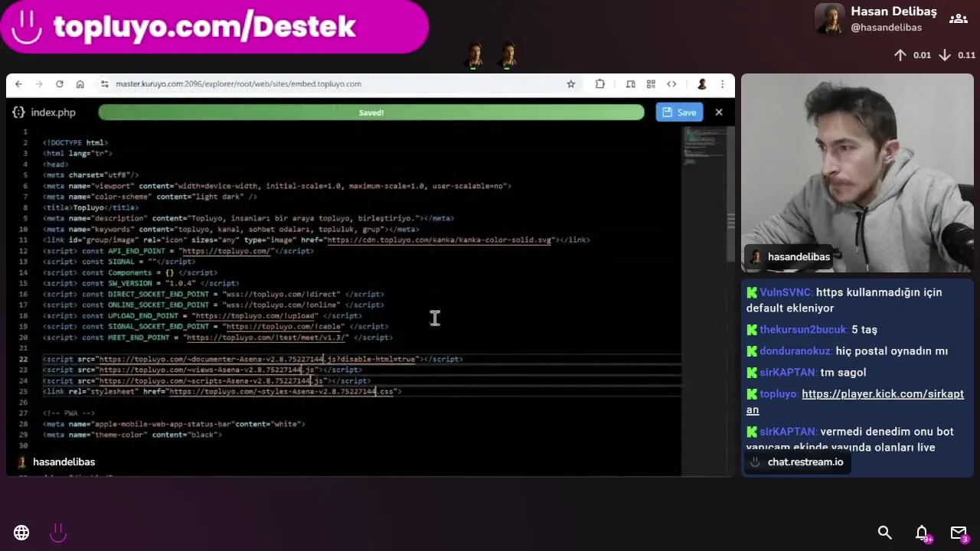Save the file with Save button
This screenshot has width=980, height=551.
(679, 112)
